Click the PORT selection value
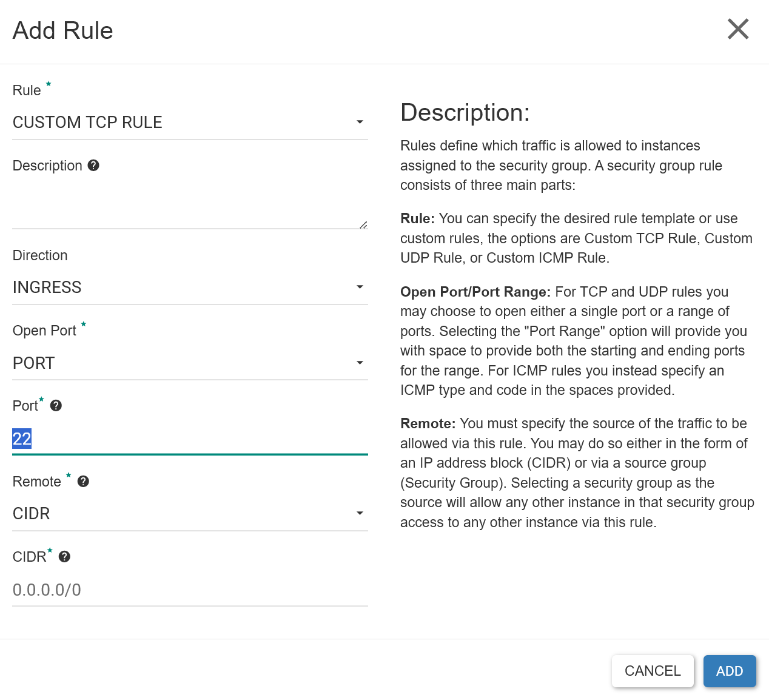Screen dimensions: 769x700 coord(34,363)
